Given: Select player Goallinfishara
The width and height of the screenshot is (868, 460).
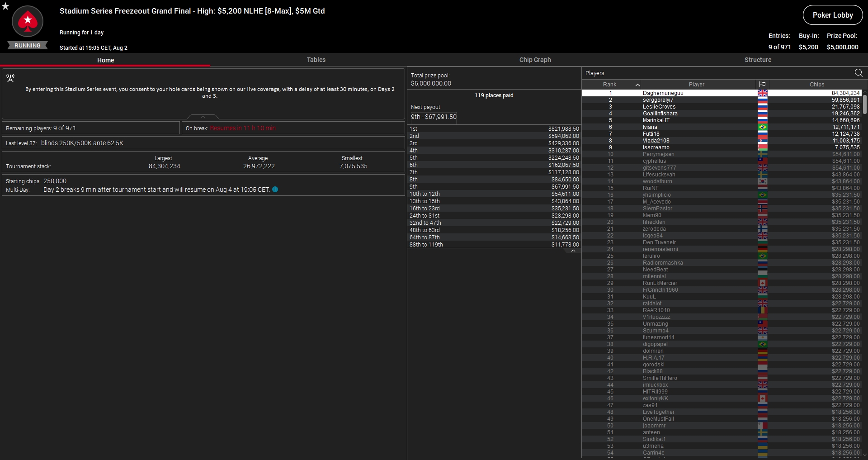Looking at the screenshot, I should [722, 114].
